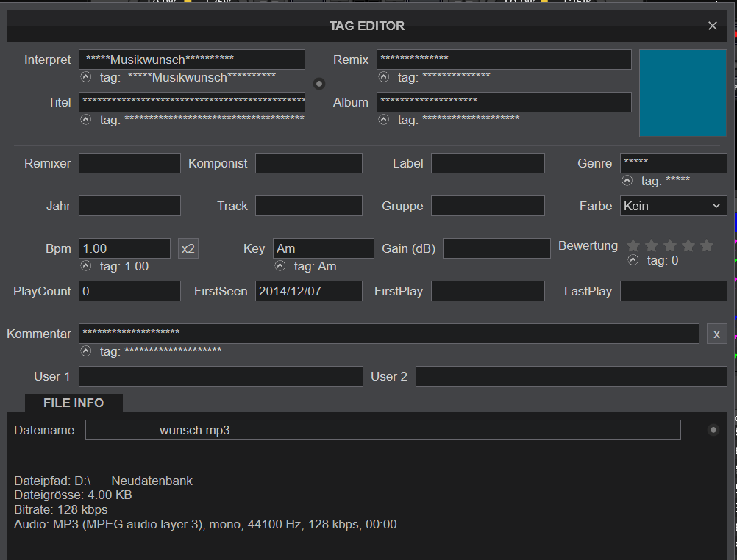737x560 pixels.
Task: Click the Track input field
Action: point(309,206)
